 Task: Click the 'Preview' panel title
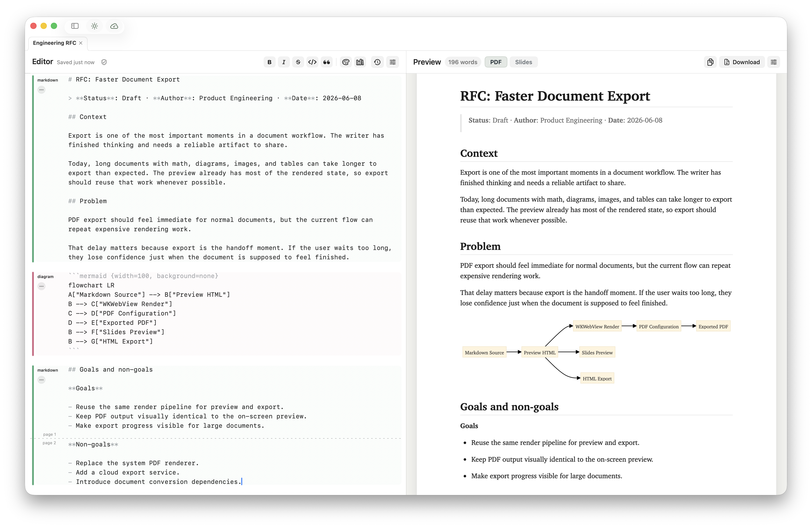427,62
